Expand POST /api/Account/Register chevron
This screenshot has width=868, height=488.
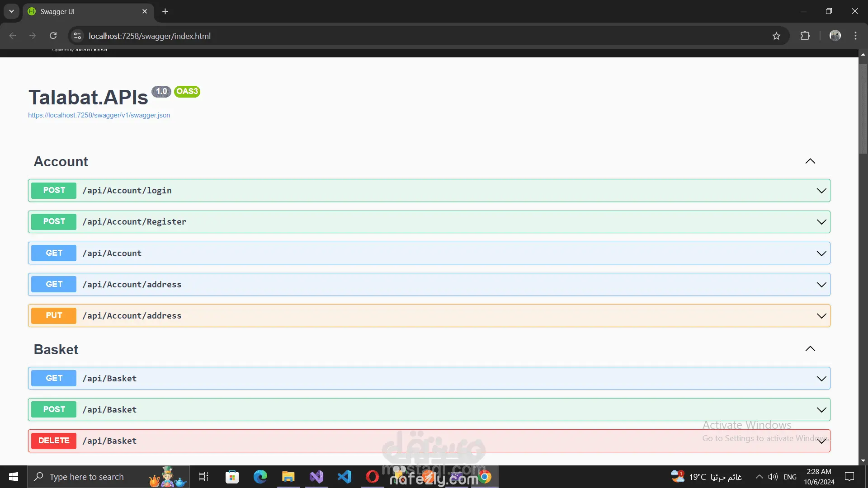tap(821, 222)
